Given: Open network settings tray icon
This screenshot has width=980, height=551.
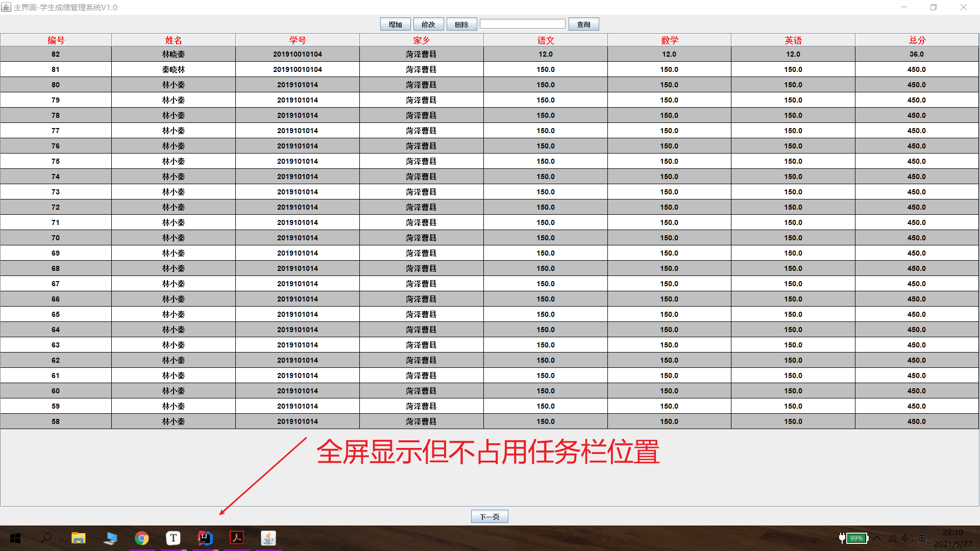Looking at the screenshot, I should tap(893, 538).
